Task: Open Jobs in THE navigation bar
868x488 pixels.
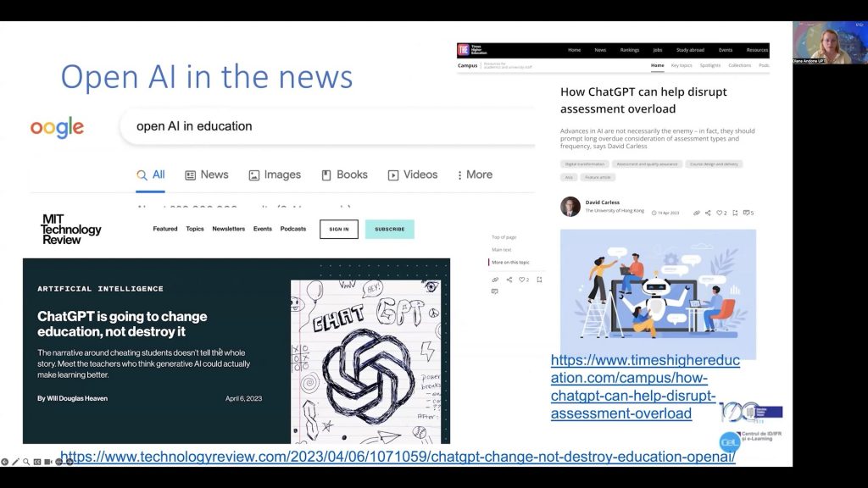Action: click(x=658, y=50)
